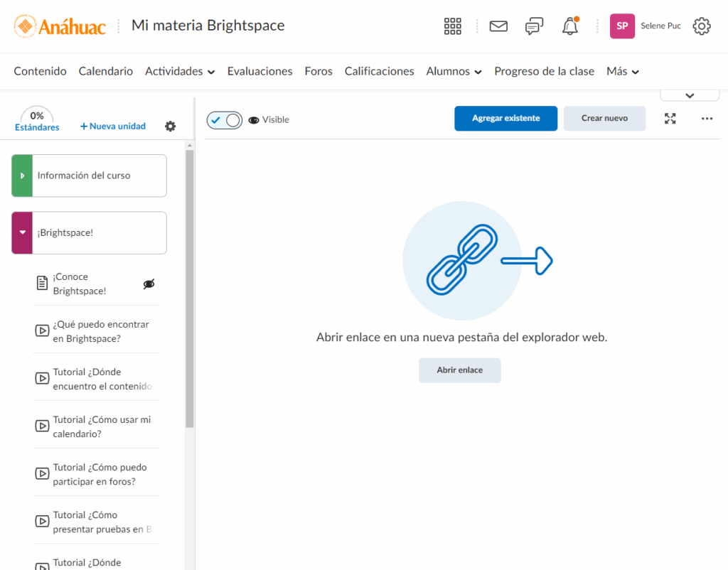Expand the Más navigation menu
The image size is (728, 570).
[622, 71]
